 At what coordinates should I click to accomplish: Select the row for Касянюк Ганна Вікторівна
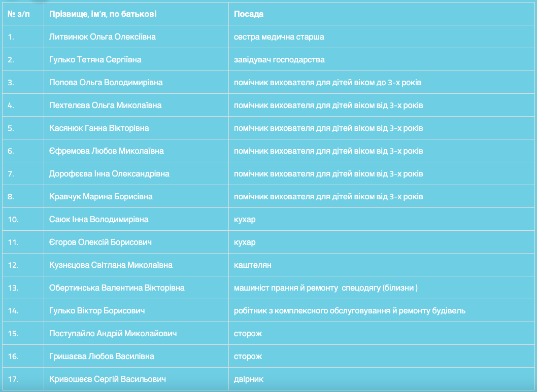click(99, 128)
